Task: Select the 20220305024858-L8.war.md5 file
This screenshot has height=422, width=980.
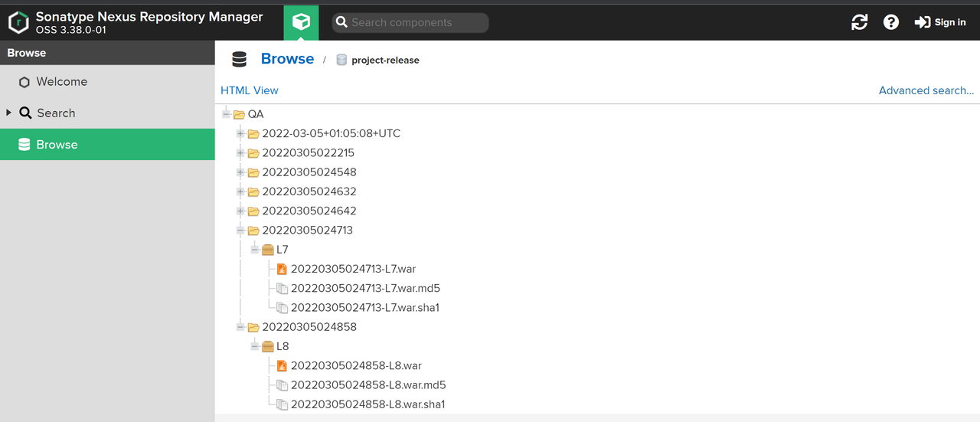Action: pos(368,385)
